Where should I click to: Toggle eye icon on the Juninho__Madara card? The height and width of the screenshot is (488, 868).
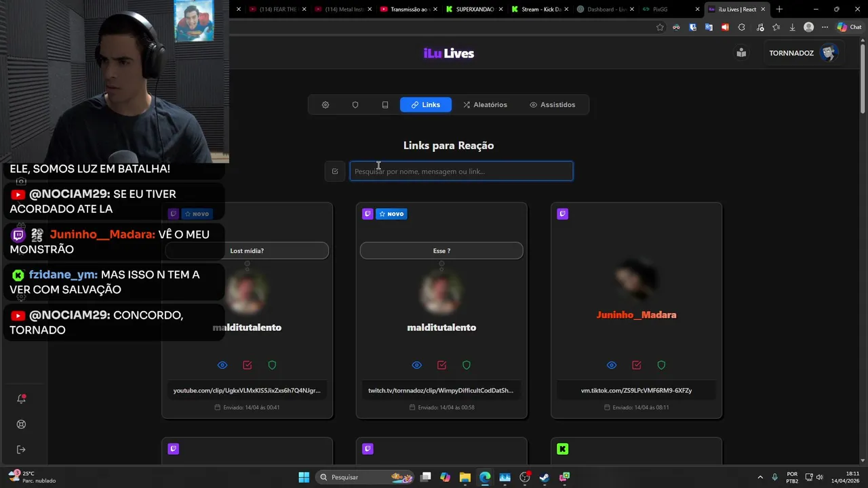coord(612,365)
